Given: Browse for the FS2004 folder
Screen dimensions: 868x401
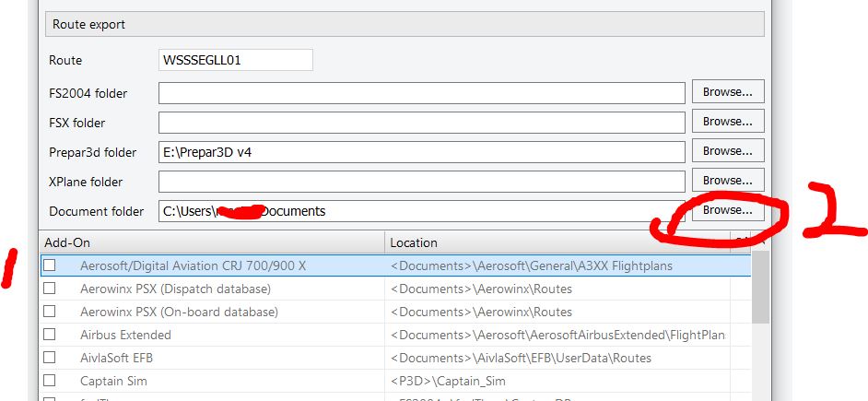Looking at the screenshot, I should pyautogui.click(x=727, y=92).
